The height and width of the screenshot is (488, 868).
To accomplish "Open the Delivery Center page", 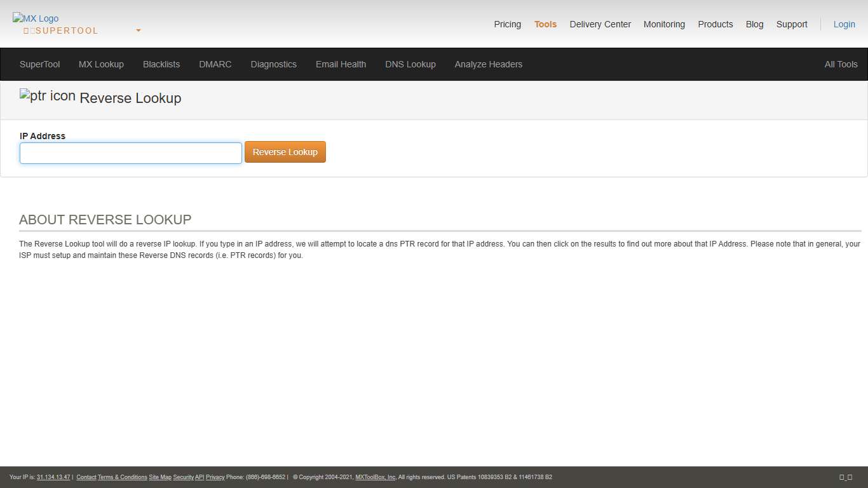I will 600,24.
